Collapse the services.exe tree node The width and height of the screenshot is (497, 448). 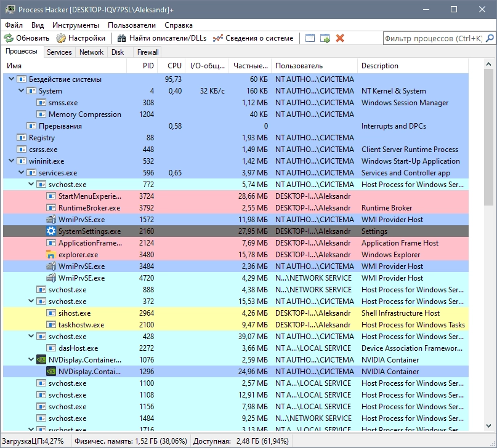21,172
